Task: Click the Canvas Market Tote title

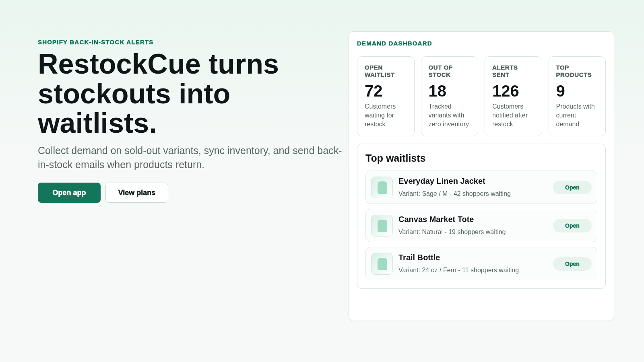Action: tap(436, 219)
